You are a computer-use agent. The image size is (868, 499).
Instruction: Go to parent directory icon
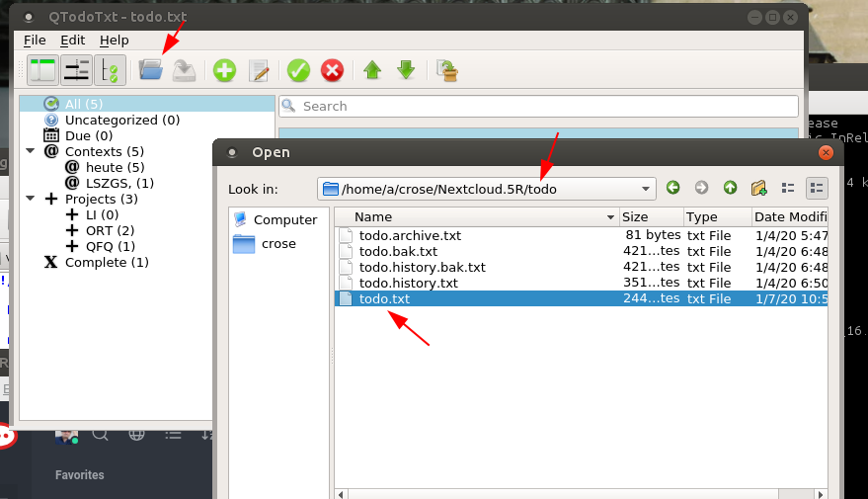tap(730, 188)
